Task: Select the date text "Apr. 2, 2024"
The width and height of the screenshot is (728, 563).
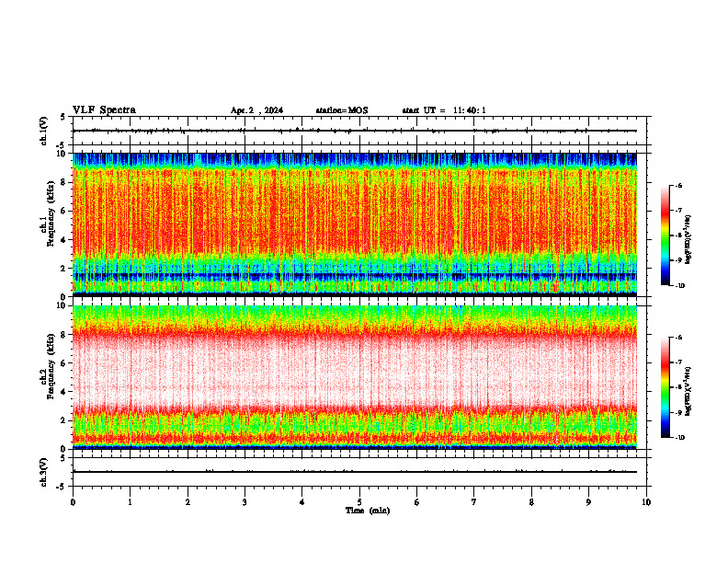Action: tap(256, 110)
